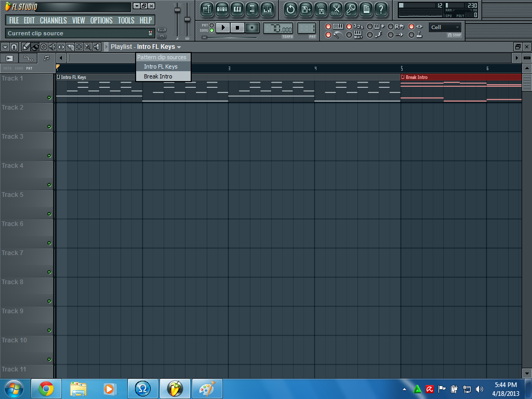This screenshot has height=399, width=532.
Task: Select the Slip tool in Playlist
Action: (x=61, y=47)
